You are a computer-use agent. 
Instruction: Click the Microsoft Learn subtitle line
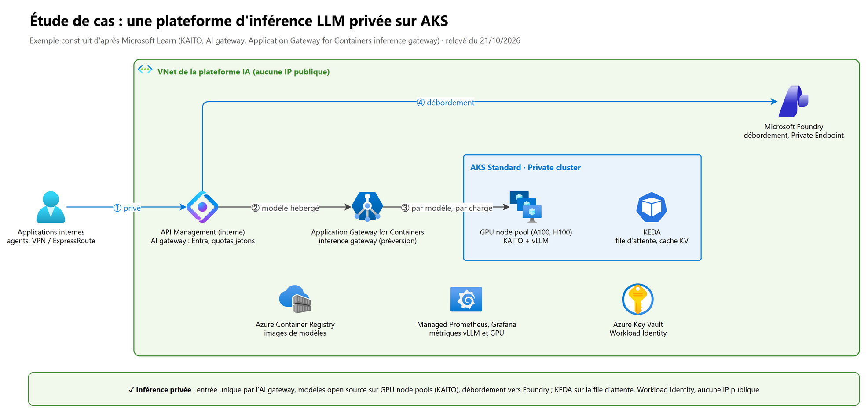click(275, 40)
